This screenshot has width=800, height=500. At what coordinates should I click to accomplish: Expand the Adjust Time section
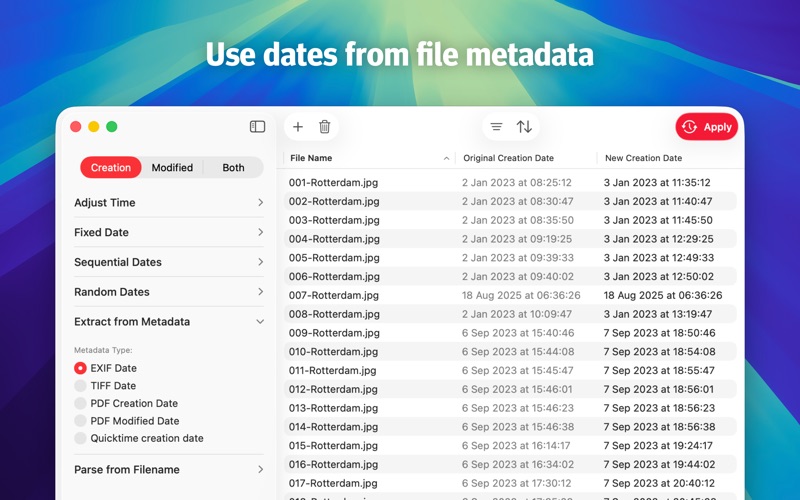169,203
